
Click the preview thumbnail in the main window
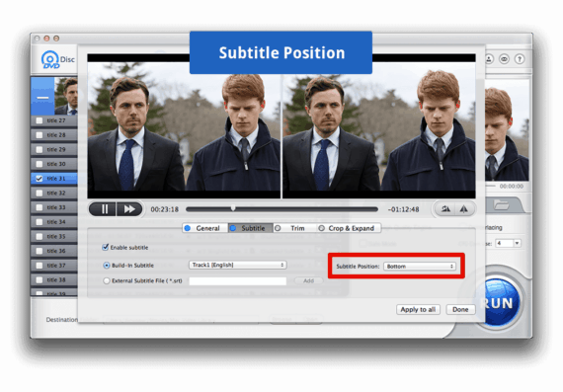[507, 130]
